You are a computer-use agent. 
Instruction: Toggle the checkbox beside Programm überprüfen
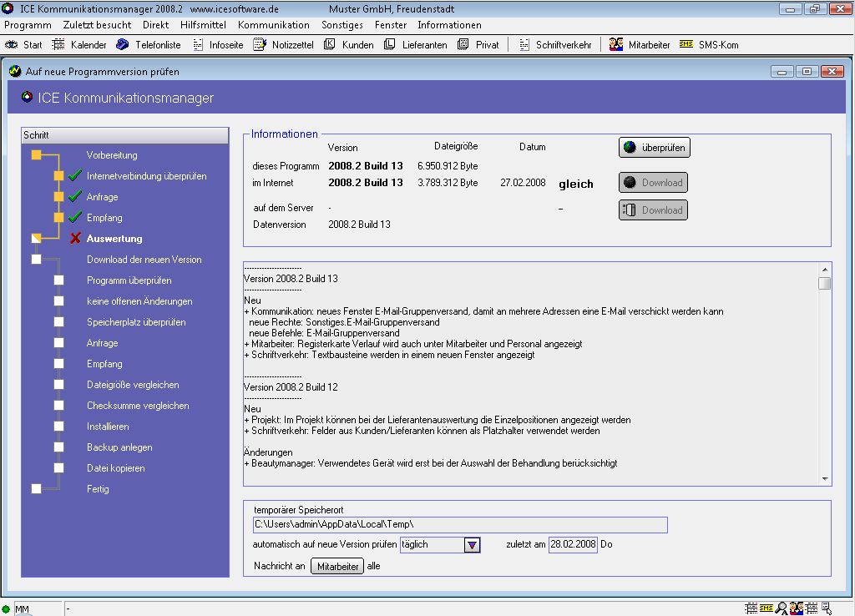pyautogui.click(x=58, y=280)
